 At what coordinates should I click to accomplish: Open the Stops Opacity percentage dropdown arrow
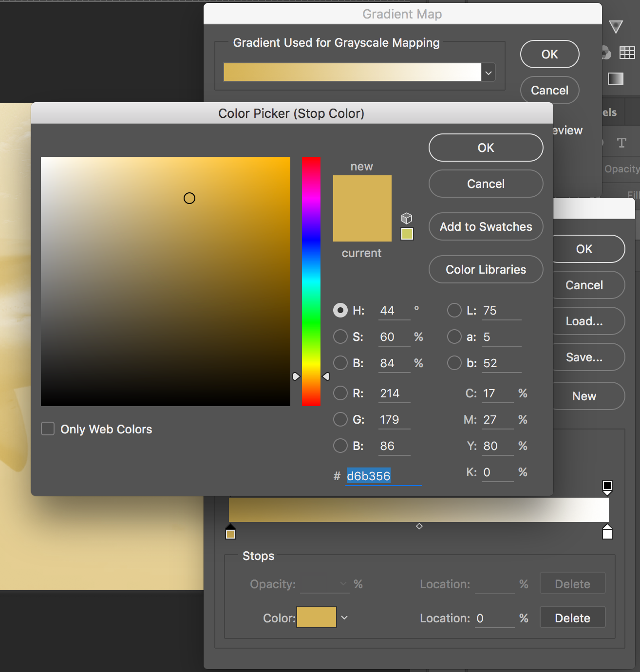(344, 584)
